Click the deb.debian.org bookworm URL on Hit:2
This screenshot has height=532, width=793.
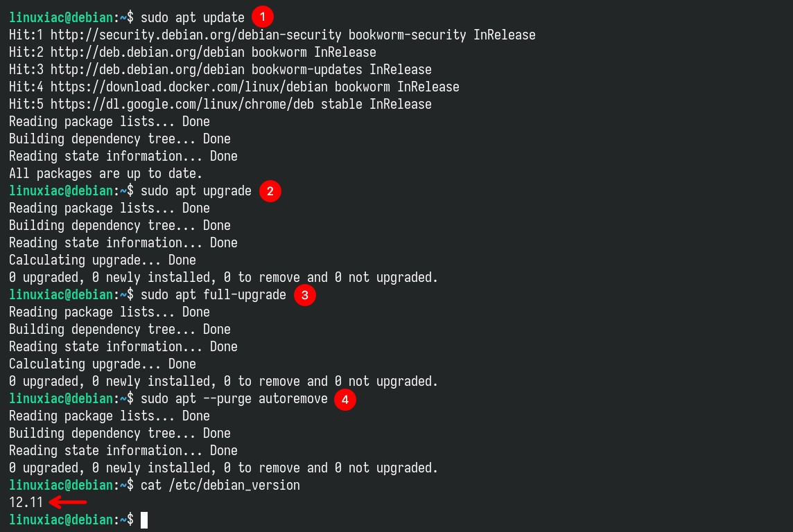(x=147, y=52)
